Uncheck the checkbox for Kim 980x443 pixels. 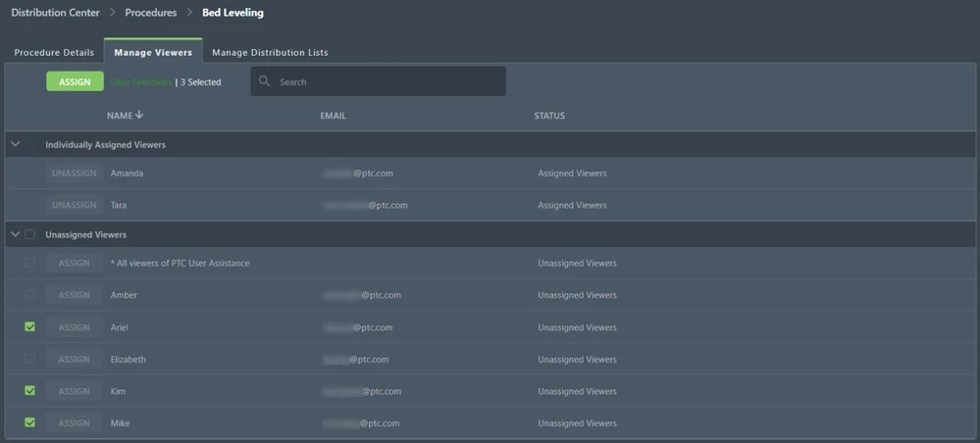(x=29, y=391)
